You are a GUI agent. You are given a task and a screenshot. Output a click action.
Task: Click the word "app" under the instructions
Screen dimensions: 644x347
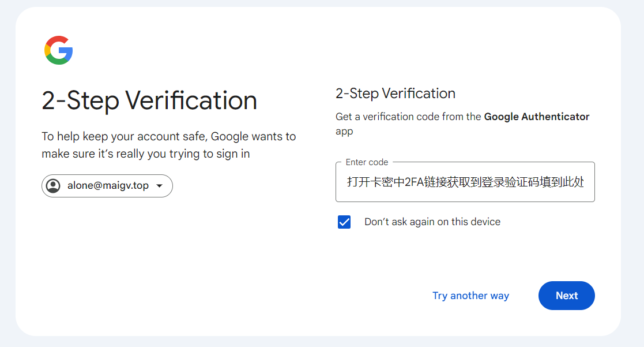(344, 132)
